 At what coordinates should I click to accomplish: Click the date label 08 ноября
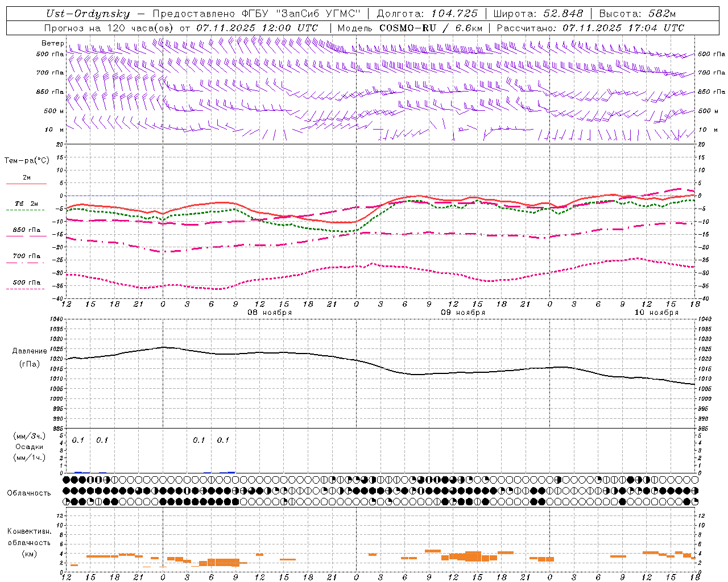click(x=270, y=312)
